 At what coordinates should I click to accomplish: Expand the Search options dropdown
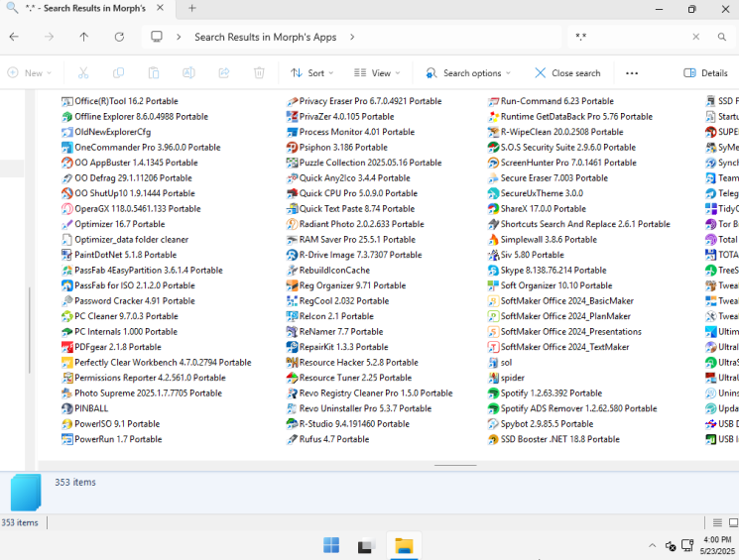tap(468, 73)
